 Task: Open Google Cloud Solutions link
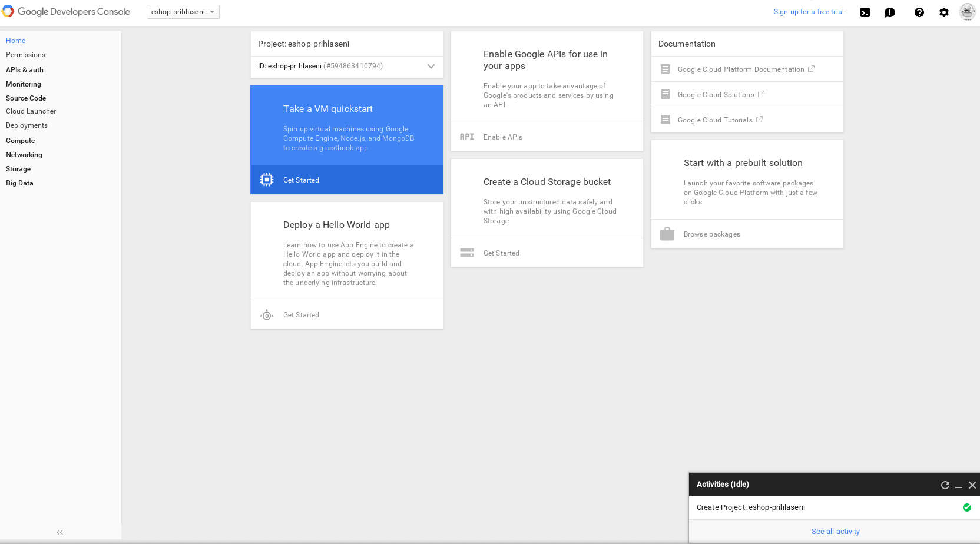(716, 95)
